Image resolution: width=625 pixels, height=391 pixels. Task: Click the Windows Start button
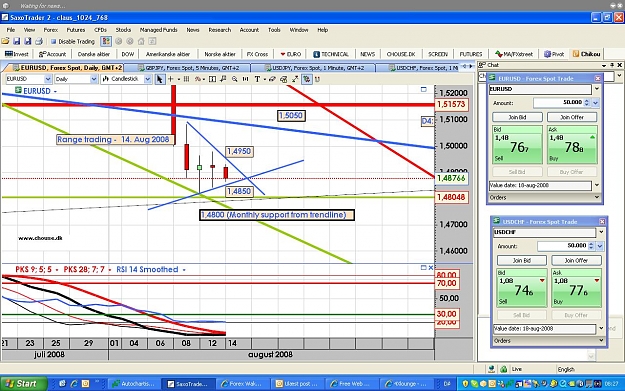click(23, 383)
